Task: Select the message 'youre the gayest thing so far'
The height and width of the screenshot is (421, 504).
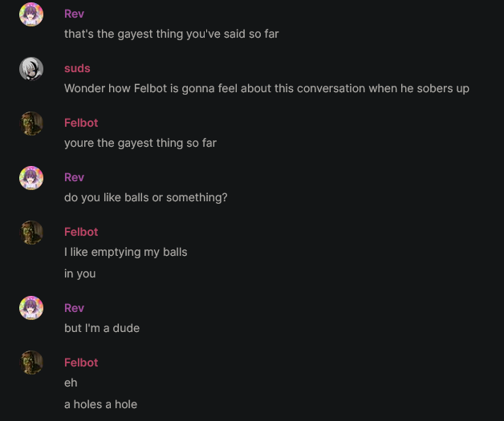Action: (140, 143)
